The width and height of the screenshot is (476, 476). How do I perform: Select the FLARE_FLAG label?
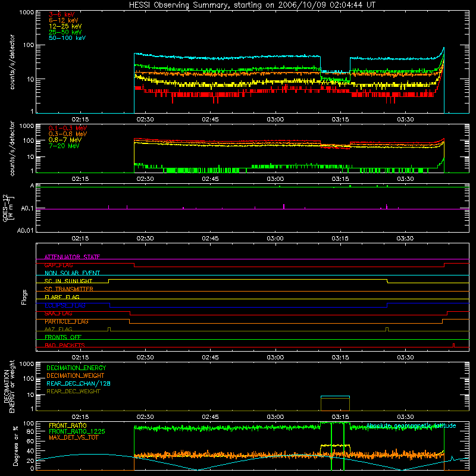pos(62,297)
